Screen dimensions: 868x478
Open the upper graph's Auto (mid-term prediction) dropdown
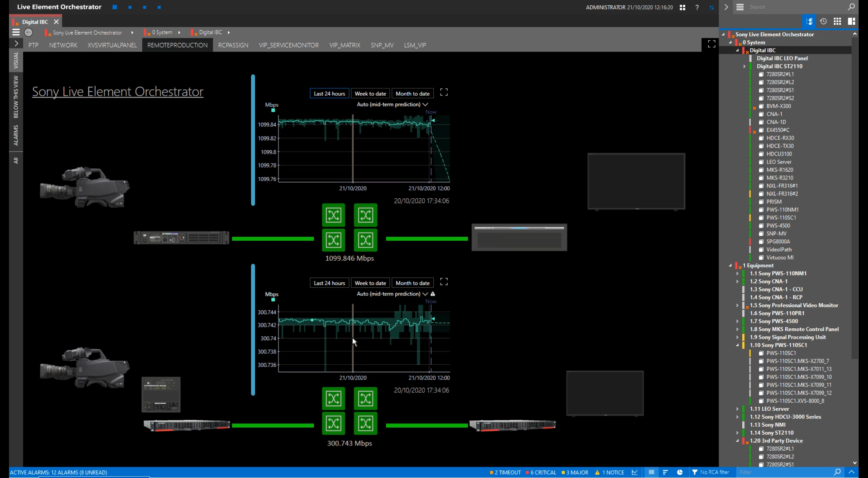pos(392,104)
